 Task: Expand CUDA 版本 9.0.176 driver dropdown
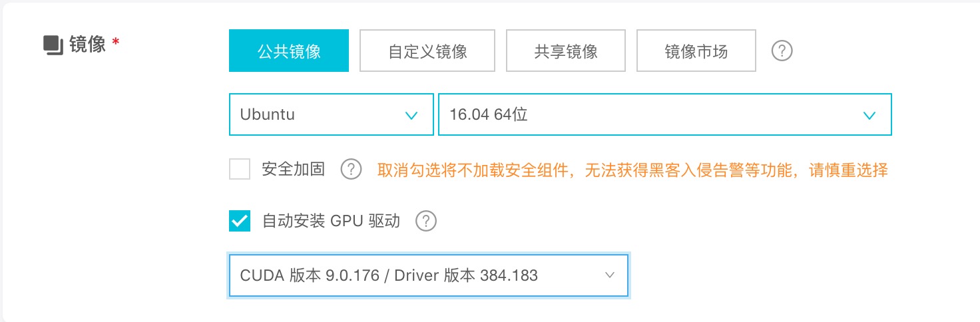[428, 275]
